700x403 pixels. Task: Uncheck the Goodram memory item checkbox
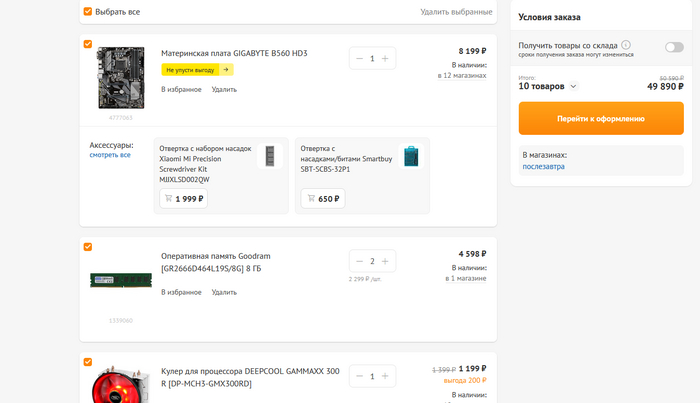(x=88, y=246)
